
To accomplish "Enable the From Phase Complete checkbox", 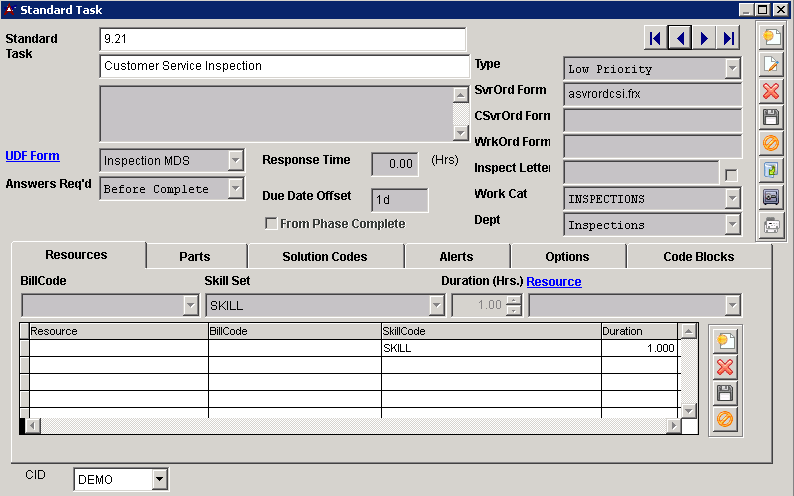I will 271,224.
